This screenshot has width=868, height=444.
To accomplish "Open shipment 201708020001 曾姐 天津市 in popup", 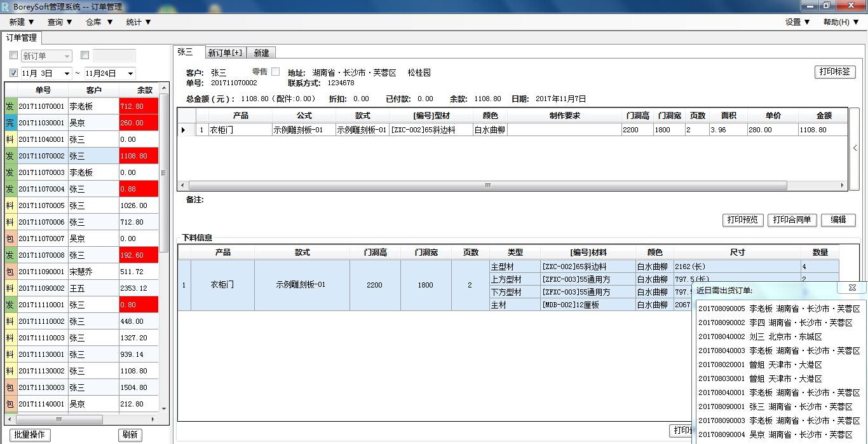I will 761,364.
